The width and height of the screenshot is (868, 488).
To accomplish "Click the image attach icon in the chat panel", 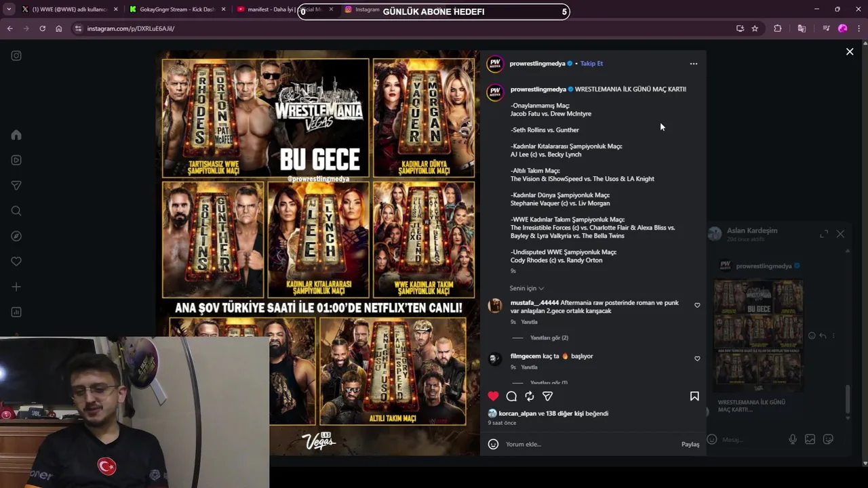I will 810,439.
